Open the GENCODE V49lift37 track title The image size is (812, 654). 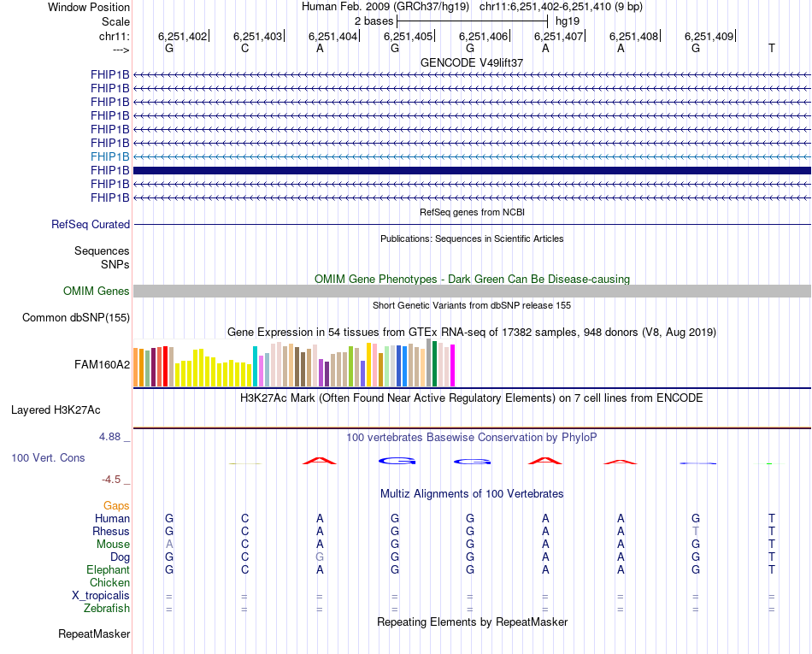click(472, 62)
